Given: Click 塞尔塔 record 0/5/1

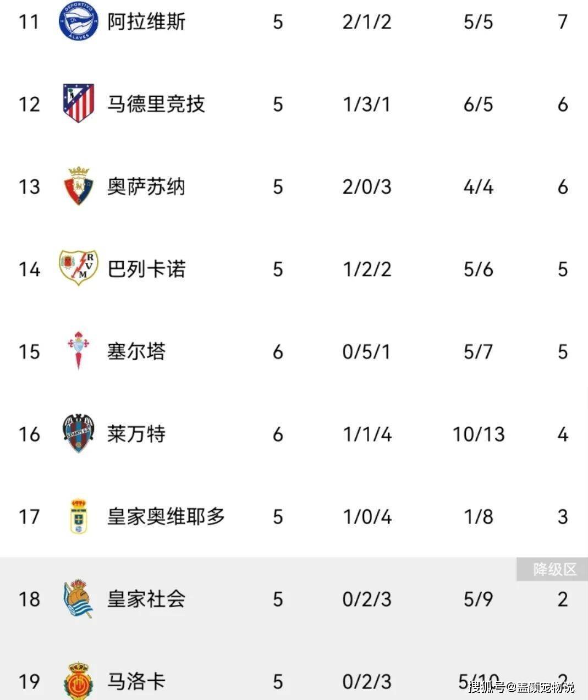Looking at the screenshot, I should click(x=366, y=351).
